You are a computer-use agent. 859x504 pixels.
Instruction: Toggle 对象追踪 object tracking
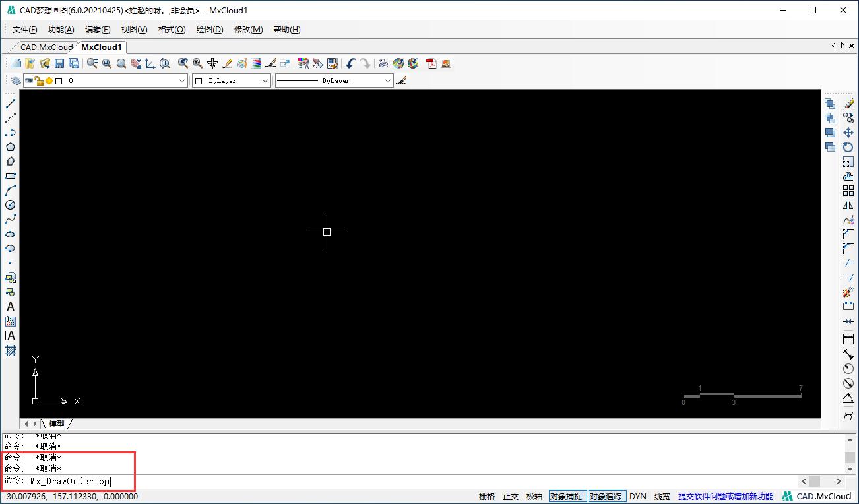606,496
